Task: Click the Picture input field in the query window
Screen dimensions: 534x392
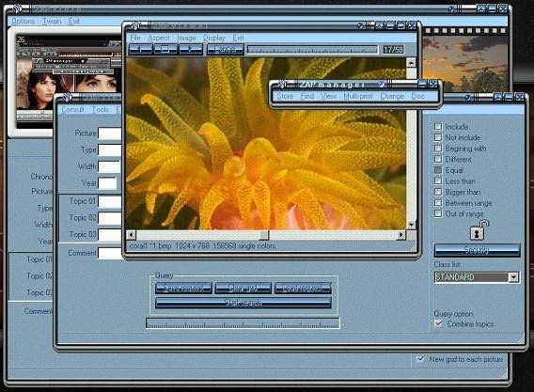Action: (x=110, y=133)
